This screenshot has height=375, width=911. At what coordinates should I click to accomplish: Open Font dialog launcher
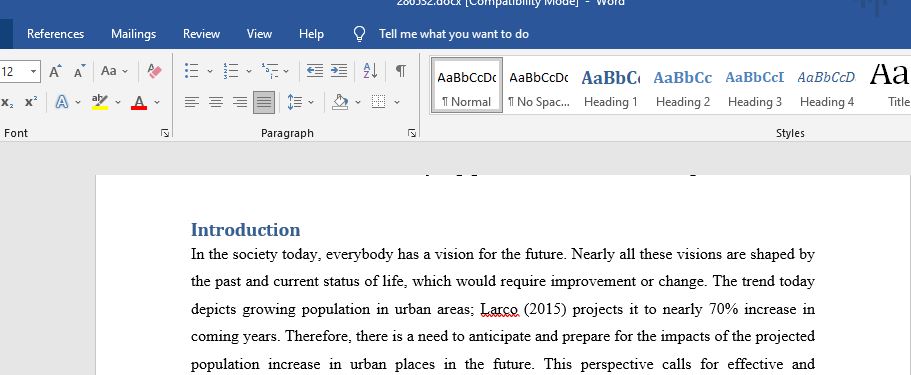click(x=165, y=134)
